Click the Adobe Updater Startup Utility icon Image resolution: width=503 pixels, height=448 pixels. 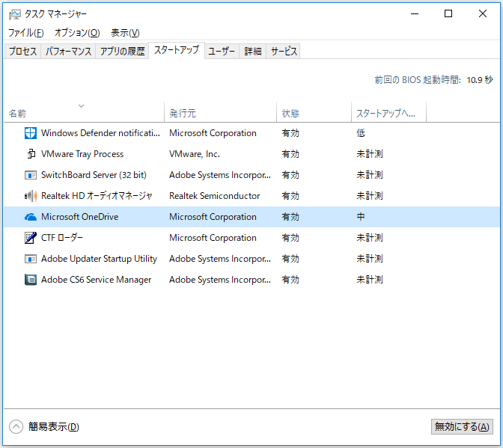pos(31,259)
